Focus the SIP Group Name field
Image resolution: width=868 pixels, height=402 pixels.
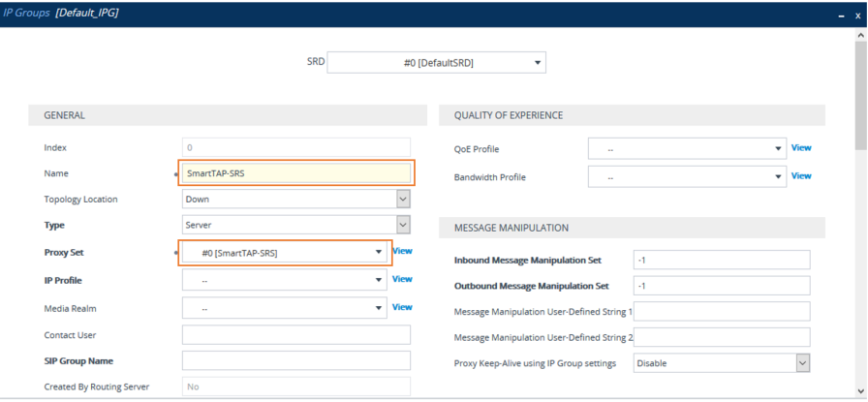[x=296, y=360]
